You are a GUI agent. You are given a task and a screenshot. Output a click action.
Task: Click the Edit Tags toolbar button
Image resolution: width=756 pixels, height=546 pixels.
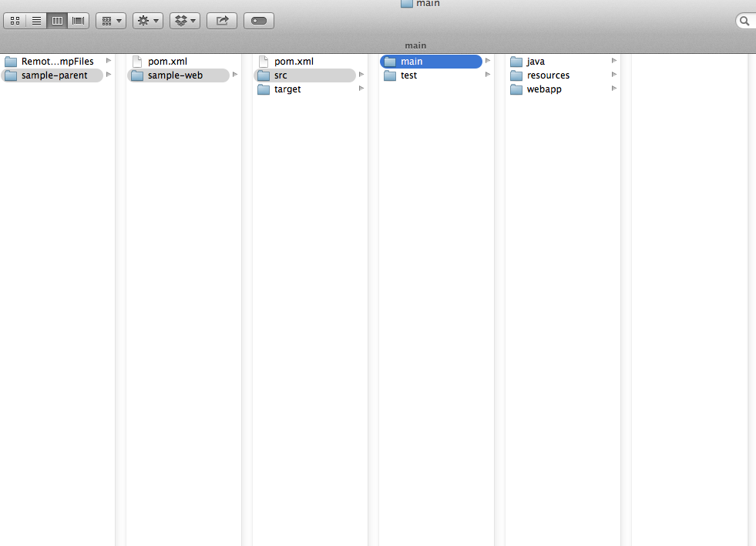click(x=259, y=21)
